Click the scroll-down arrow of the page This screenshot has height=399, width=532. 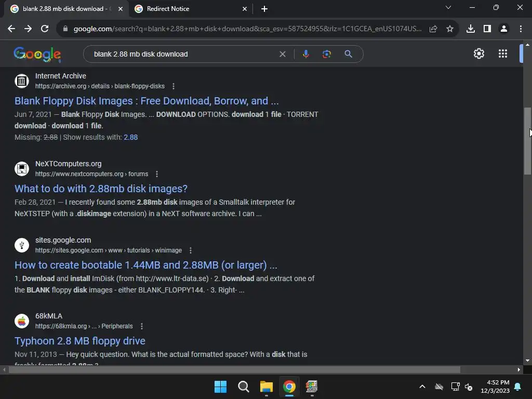[x=527, y=361]
